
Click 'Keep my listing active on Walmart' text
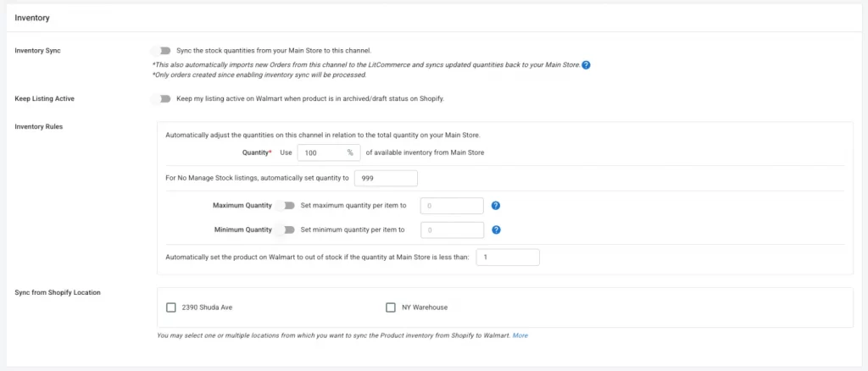point(310,99)
